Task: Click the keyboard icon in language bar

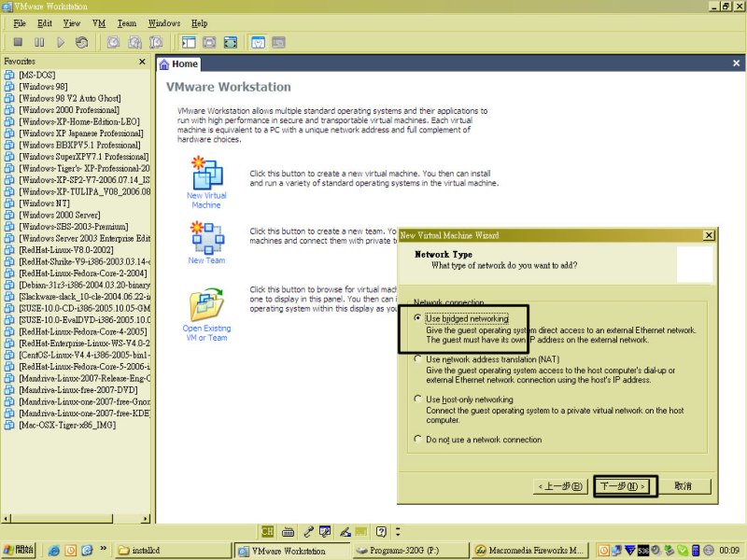Action: coord(288,531)
